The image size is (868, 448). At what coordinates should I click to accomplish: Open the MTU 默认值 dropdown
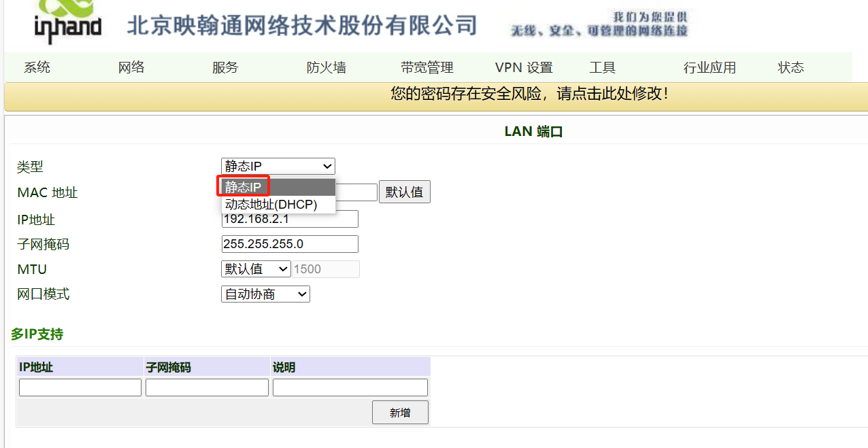point(256,269)
